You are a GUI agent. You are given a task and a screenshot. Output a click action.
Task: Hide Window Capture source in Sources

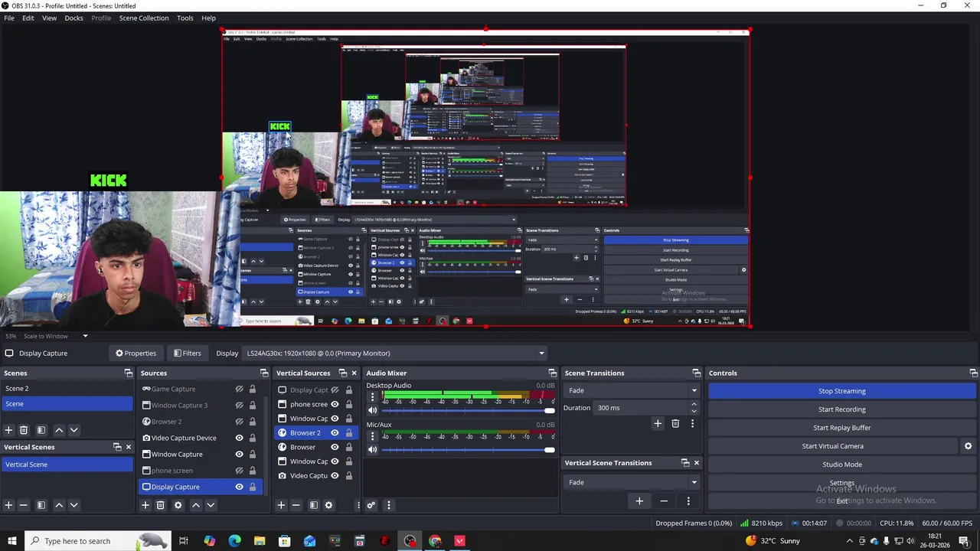(239, 454)
